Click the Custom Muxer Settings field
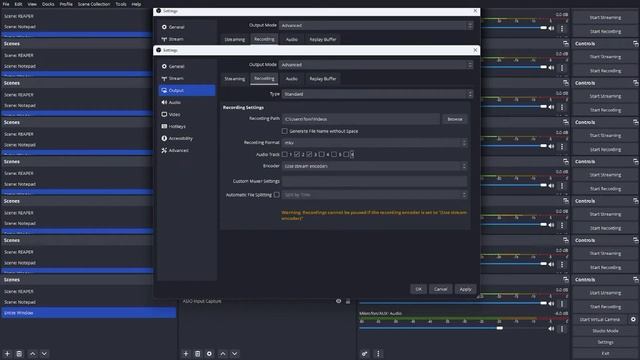640x360 pixels. (x=374, y=181)
